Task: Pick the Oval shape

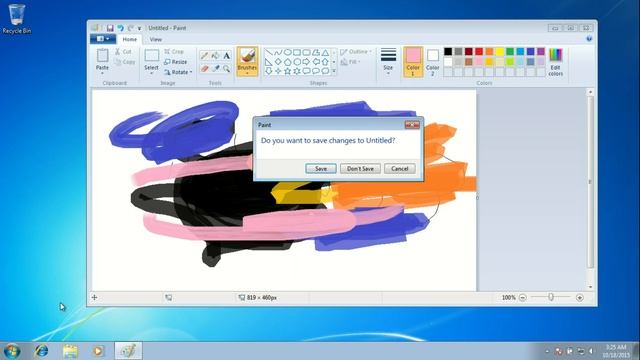Action: point(287,52)
